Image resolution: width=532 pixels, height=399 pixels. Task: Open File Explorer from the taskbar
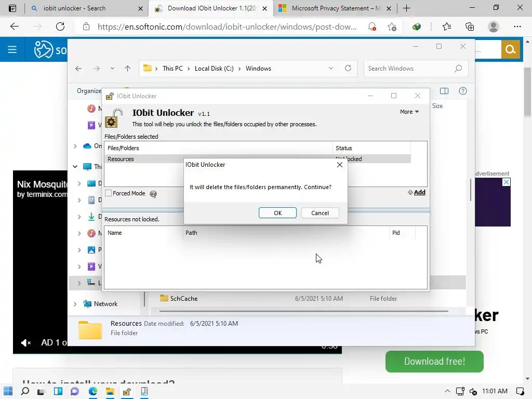(110, 391)
